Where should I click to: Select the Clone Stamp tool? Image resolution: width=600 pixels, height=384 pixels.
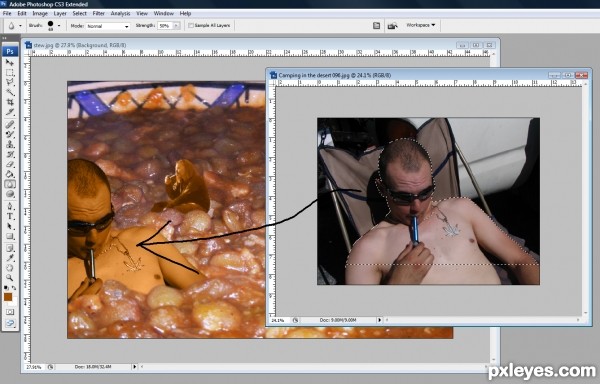pyautogui.click(x=10, y=144)
